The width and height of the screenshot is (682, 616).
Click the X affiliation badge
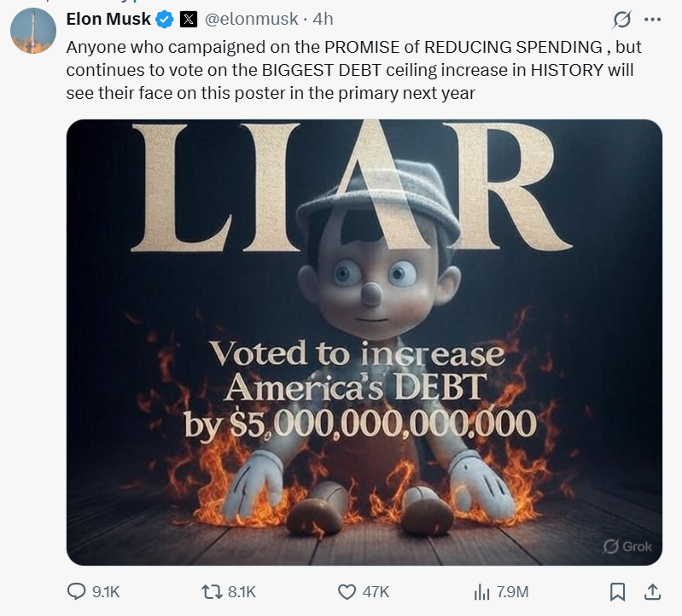pyautogui.click(x=188, y=19)
